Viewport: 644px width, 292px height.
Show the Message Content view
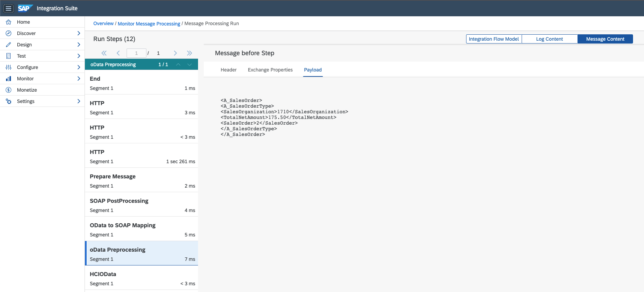point(605,39)
